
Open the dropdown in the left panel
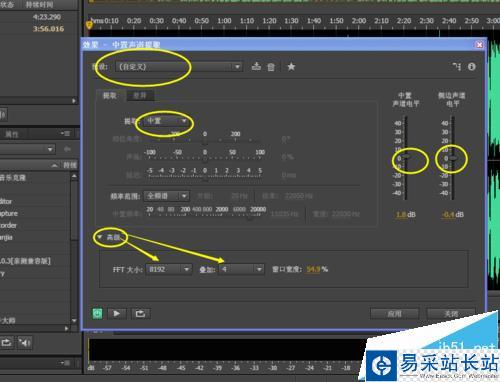[27, 149]
